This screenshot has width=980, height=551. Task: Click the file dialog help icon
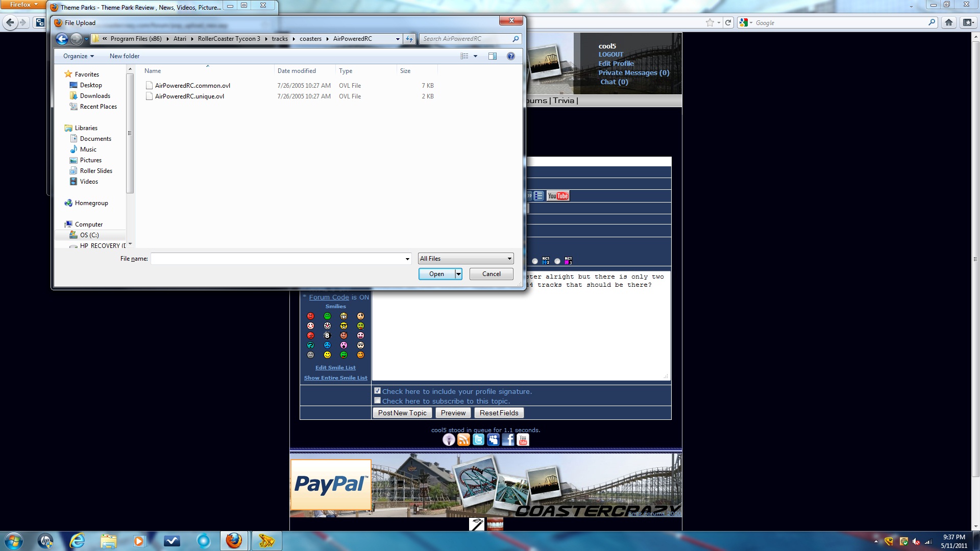(x=510, y=56)
